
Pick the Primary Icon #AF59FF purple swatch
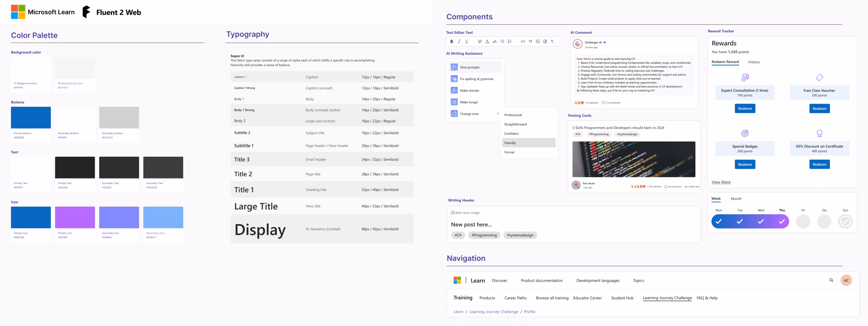tap(75, 217)
